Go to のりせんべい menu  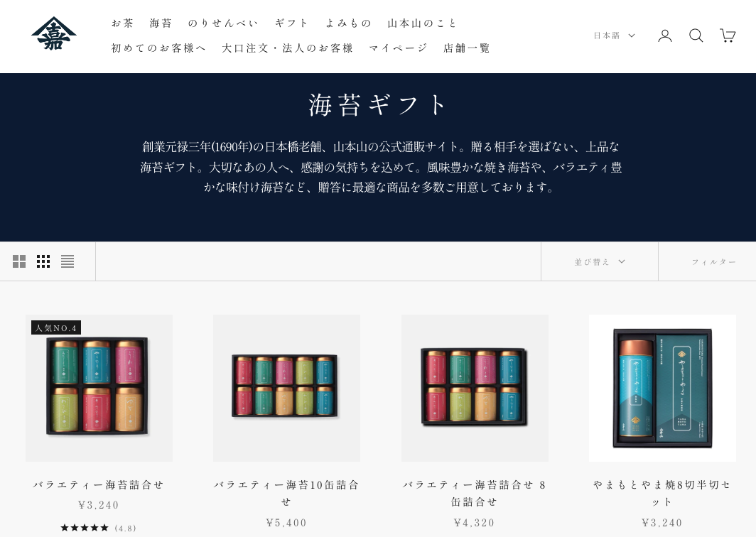(223, 23)
